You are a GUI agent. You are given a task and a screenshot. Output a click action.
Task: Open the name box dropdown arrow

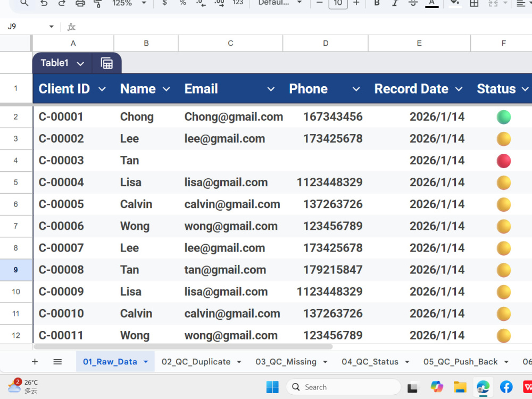51,27
